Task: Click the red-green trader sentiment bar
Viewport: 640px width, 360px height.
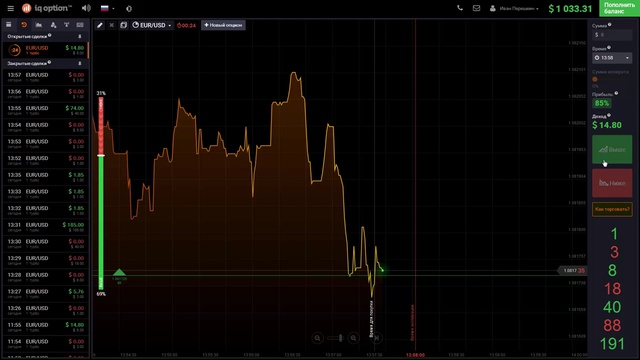Action: [x=101, y=193]
